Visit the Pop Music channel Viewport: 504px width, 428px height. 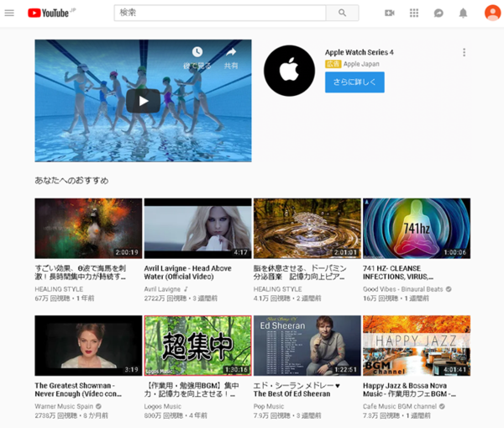click(269, 406)
